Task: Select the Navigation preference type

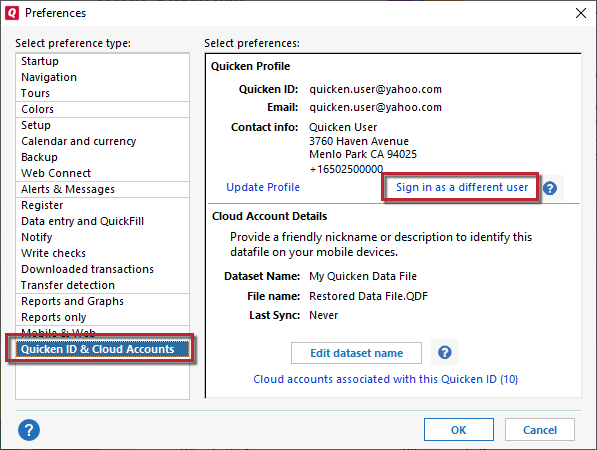Action: 102,77
